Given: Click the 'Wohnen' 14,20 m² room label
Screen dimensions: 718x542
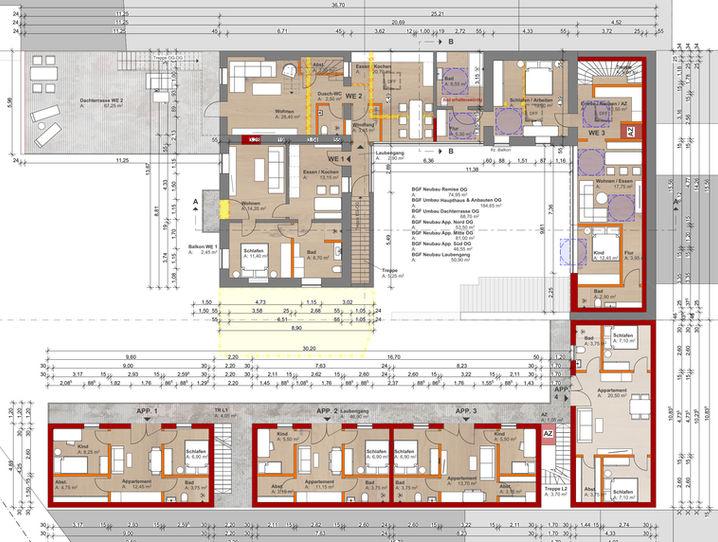Looking at the screenshot, I should point(250,203).
